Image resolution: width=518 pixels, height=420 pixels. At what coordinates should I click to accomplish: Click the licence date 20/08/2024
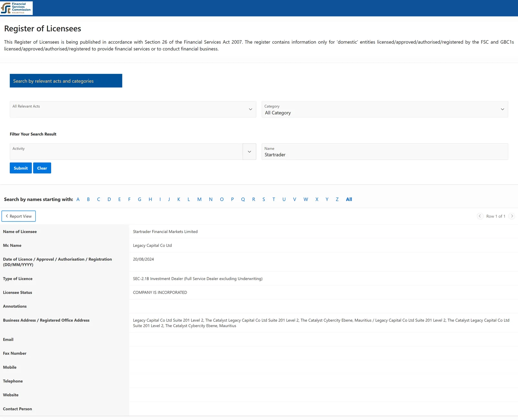[143, 259]
